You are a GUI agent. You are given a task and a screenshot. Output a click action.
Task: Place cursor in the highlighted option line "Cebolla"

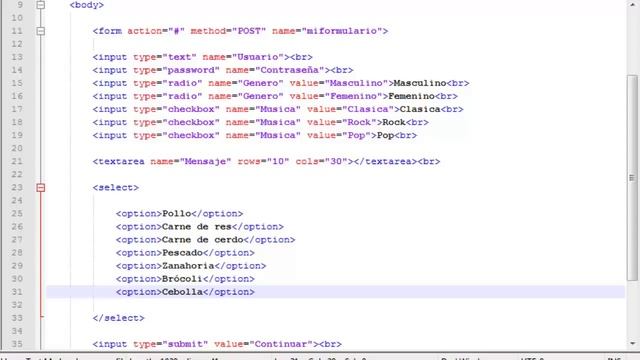(185, 292)
